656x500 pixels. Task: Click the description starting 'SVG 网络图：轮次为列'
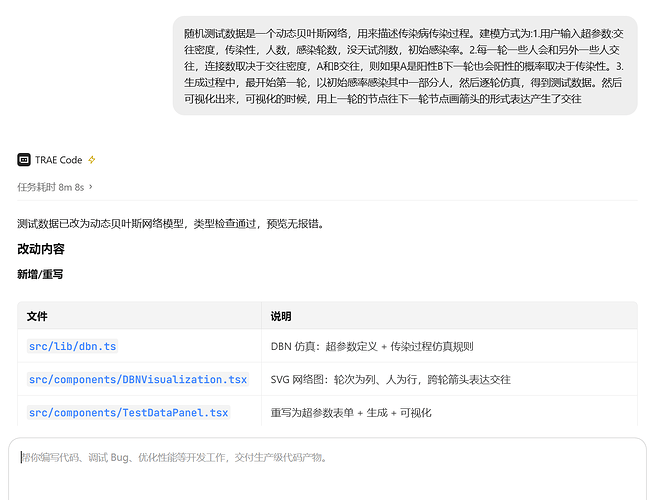391,379
